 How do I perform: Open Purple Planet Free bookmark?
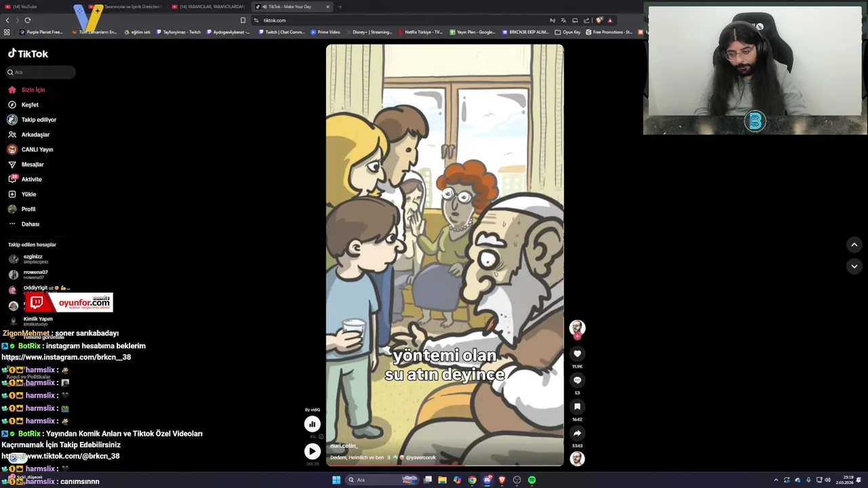pos(41,32)
